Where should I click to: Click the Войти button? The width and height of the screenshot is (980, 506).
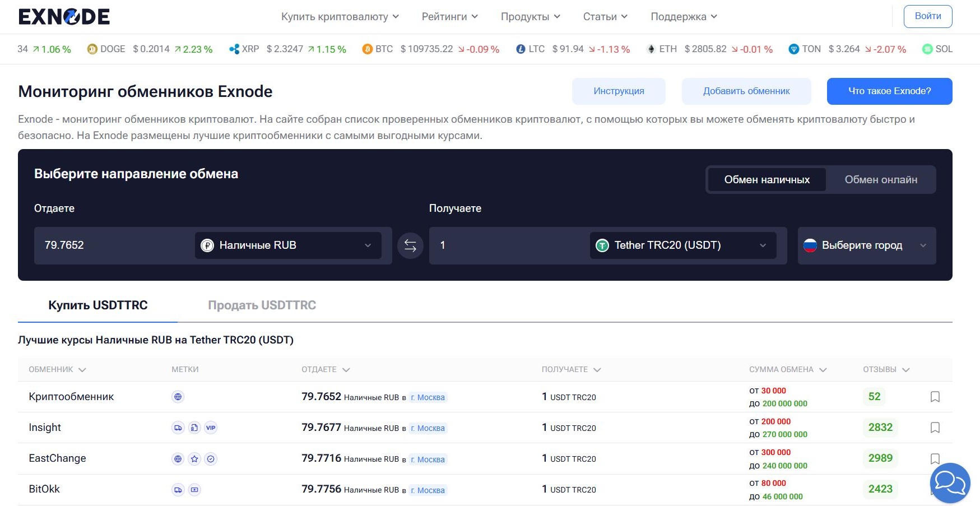point(927,16)
